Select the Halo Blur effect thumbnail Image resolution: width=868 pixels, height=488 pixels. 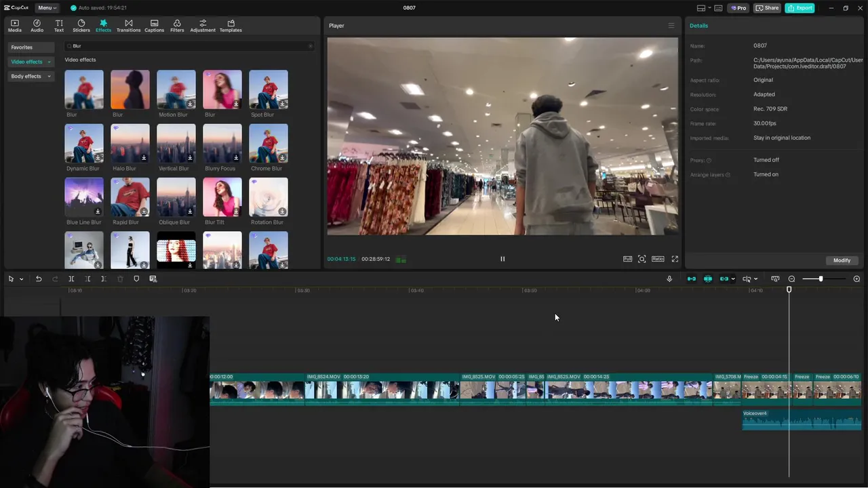tap(130, 143)
